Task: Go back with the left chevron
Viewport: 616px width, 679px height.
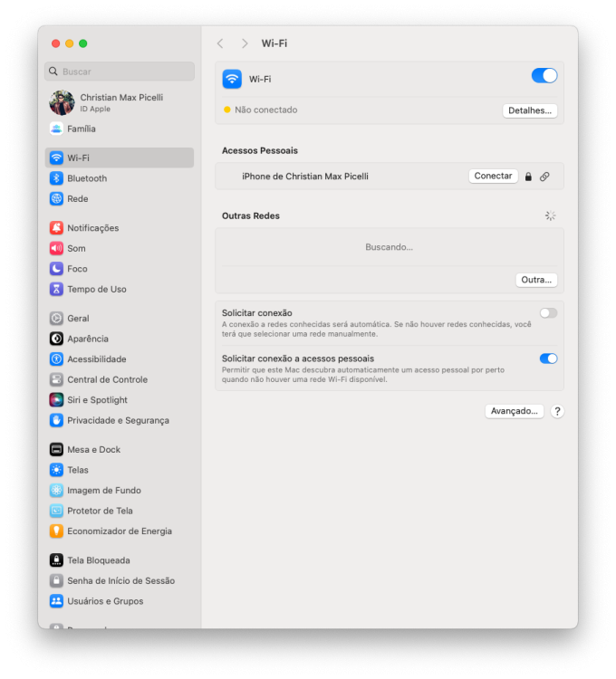Action: point(220,43)
